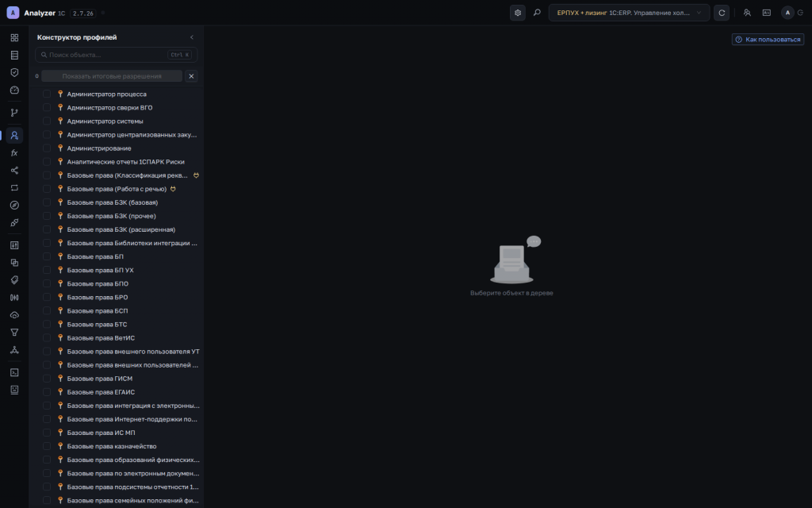Click the cloud icon in sidebar
This screenshot has width=812, height=508.
pos(14,315)
